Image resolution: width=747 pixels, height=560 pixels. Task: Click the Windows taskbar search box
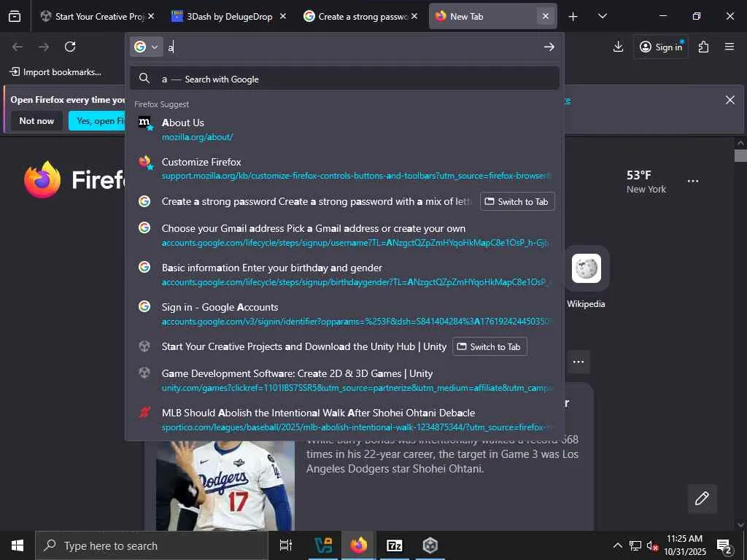pyautogui.click(x=152, y=545)
